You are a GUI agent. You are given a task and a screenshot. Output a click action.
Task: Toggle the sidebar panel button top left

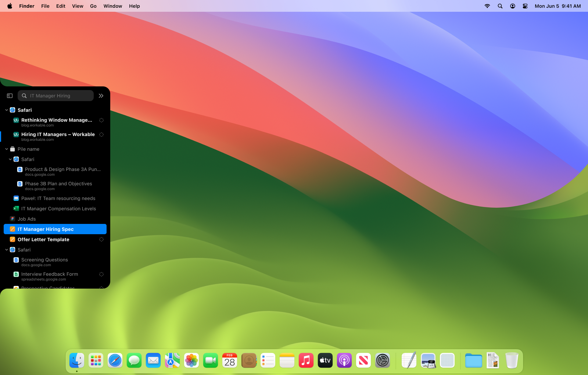click(9, 96)
